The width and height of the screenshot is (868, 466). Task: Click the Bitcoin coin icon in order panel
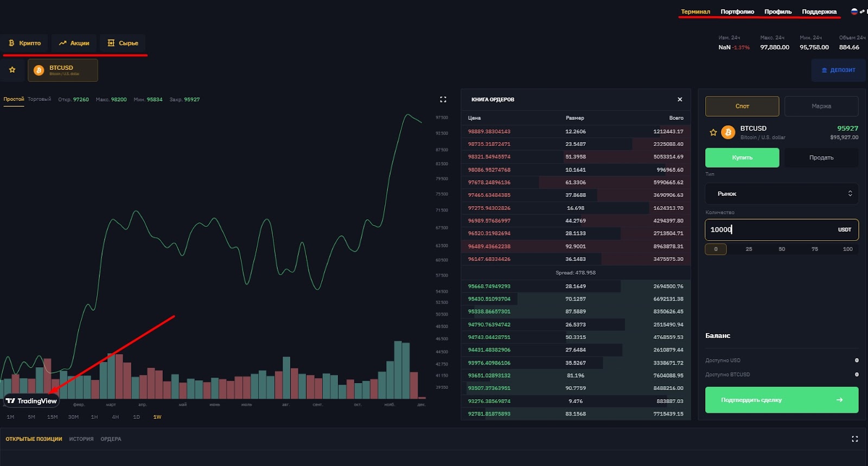click(728, 132)
